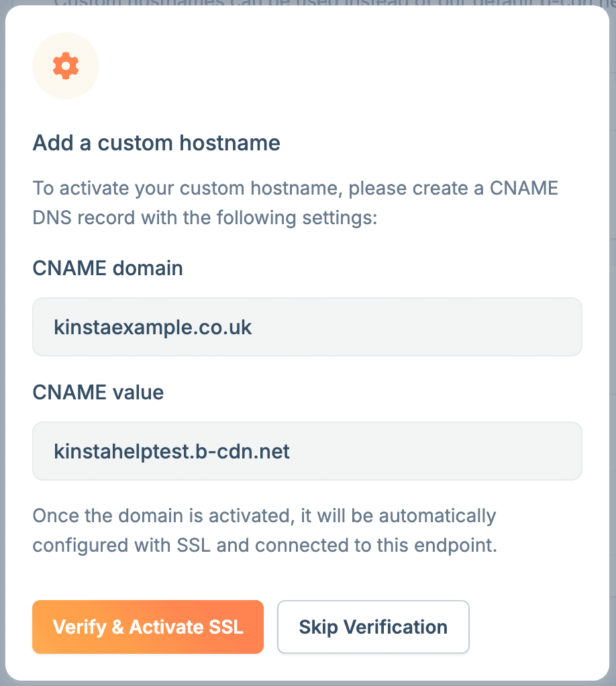
Task: Click the circular settings badge above the heading
Action: (65, 66)
